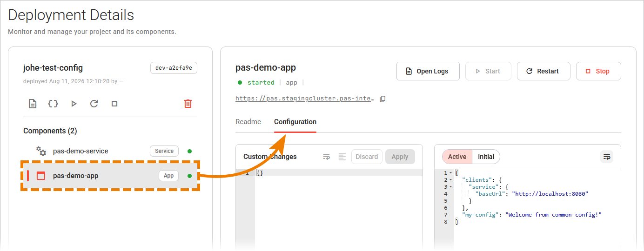The height and width of the screenshot is (251, 644).
Task: Click the App type badge
Action: (168, 176)
